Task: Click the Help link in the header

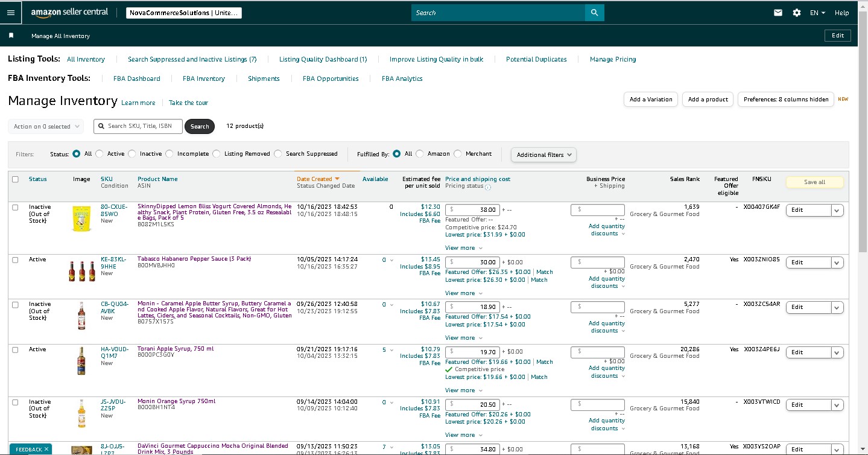Action: click(x=842, y=13)
